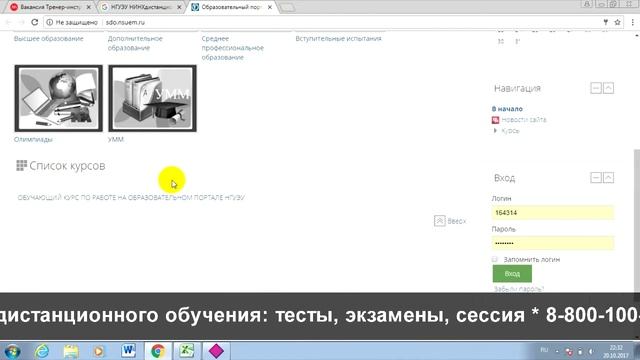
Task: Open a new browser tab
Action: 287,7
